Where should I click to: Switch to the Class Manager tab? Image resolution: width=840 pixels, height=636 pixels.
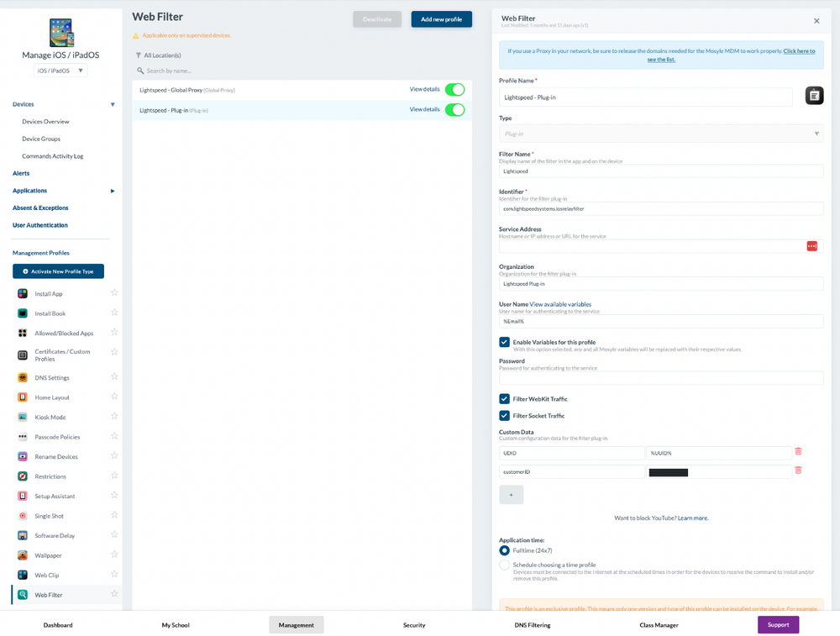659,625
